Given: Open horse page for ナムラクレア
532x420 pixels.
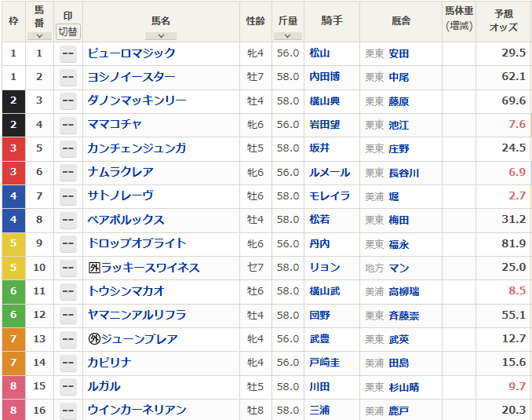Looking at the screenshot, I should coord(121,173).
